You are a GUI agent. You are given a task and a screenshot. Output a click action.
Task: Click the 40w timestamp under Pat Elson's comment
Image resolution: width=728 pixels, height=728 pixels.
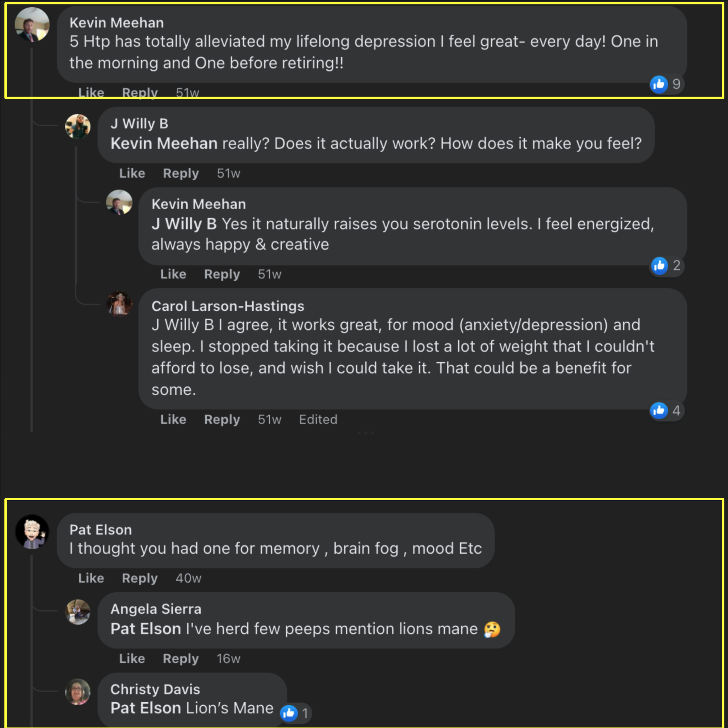(x=188, y=578)
